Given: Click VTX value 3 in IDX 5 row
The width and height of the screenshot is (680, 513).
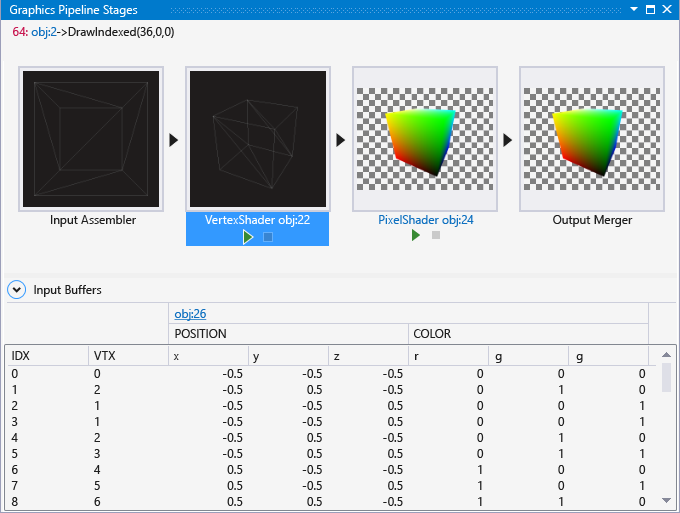Looking at the screenshot, I should point(97,454).
